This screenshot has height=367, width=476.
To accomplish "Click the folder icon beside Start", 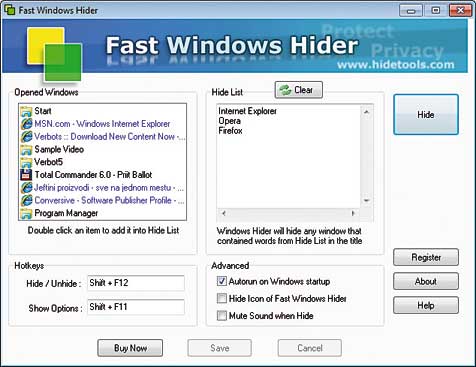I will click(x=26, y=111).
